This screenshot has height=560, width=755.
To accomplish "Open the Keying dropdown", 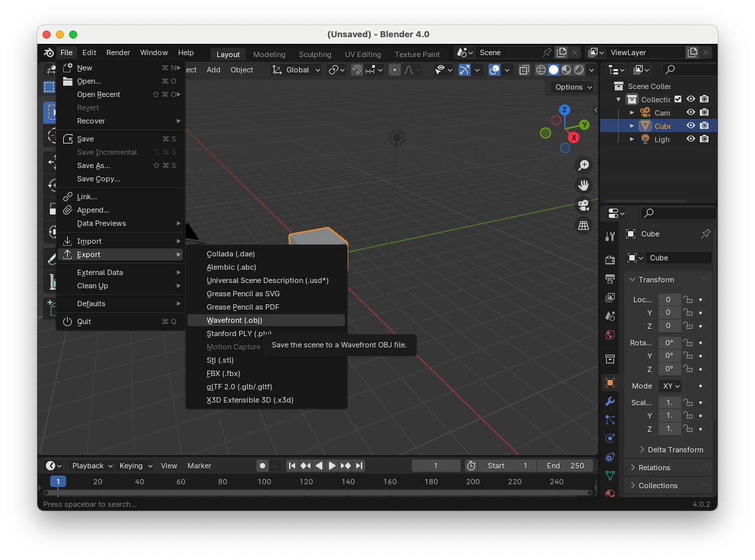I will pyautogui.click(x=135, y=466).
